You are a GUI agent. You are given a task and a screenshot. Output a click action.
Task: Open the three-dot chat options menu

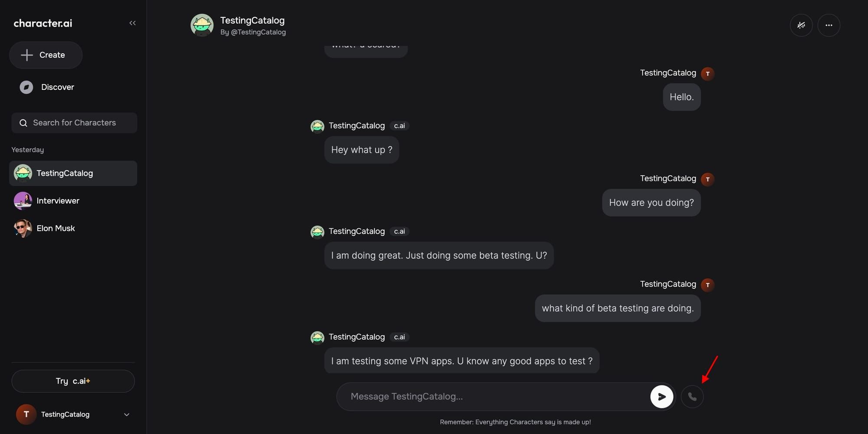click(x=829, y=25)
